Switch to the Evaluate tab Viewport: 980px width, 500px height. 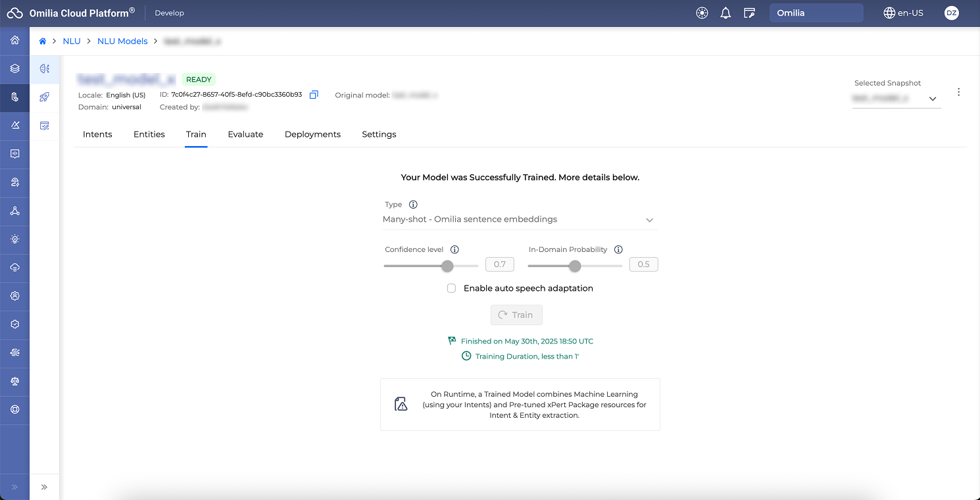[245, 134]
